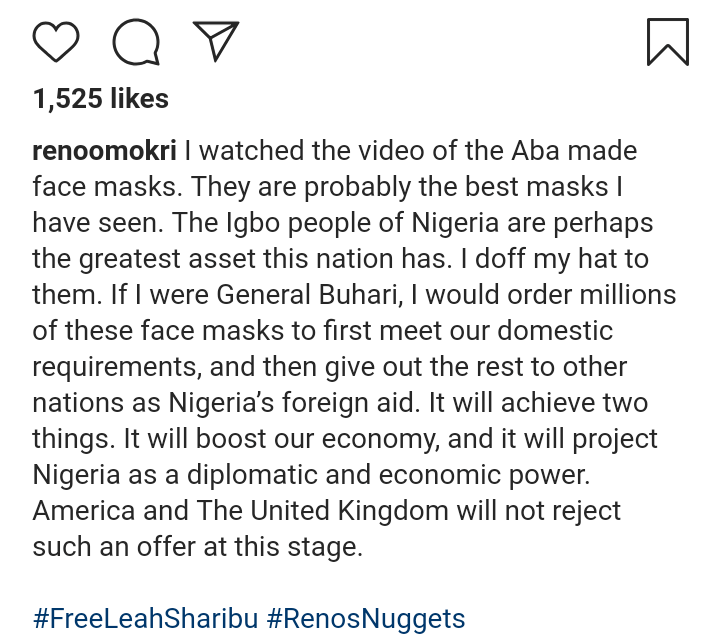720x637 pixels.
Task: Like the post with the heart icon
Action: click(x=56, y=41)
